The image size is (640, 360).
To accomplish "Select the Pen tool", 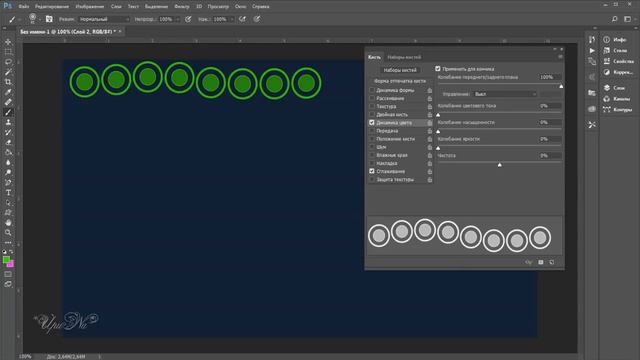I will [x=8, y=182].
